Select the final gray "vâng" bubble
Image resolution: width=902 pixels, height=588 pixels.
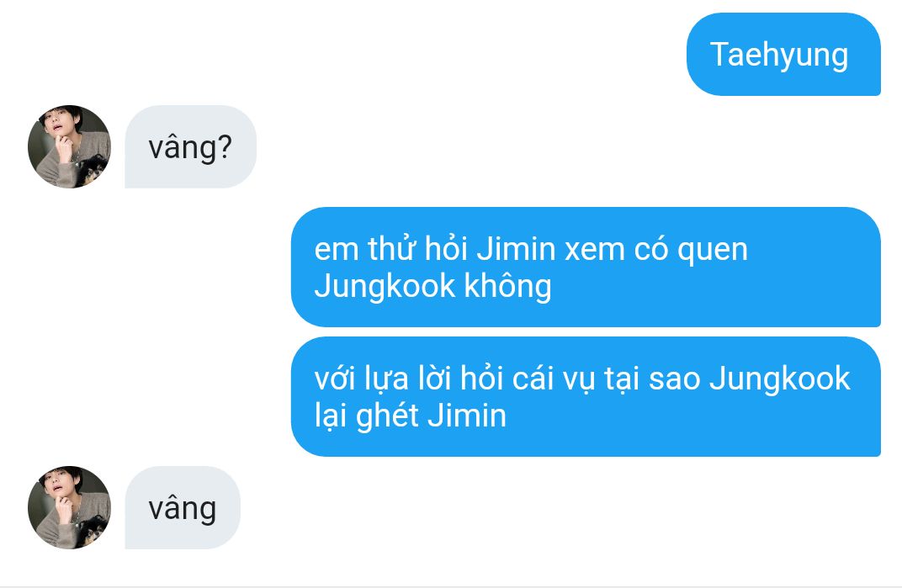(x=183, y=507)
